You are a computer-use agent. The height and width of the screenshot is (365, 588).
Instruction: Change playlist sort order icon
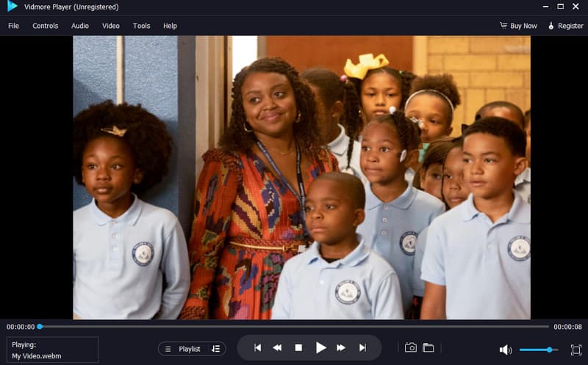point(215,349)
